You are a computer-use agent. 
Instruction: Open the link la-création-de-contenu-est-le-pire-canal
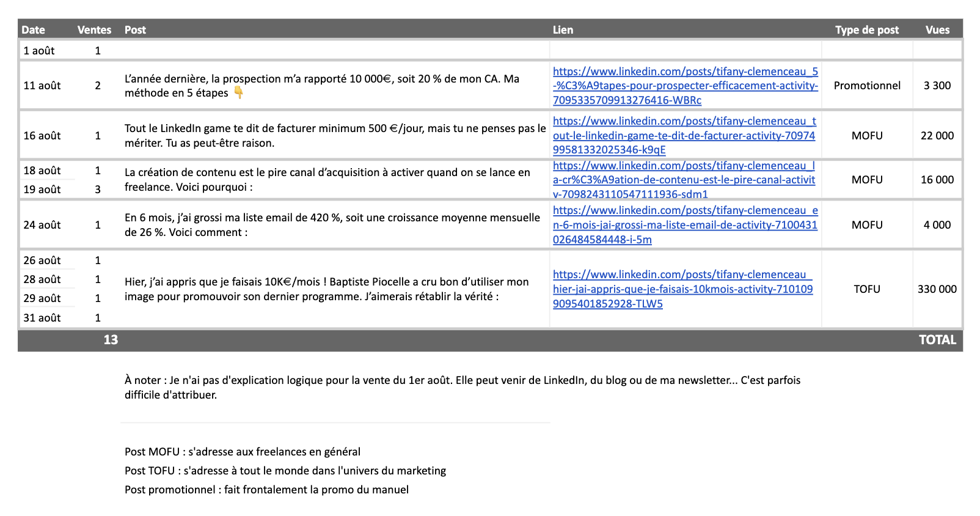point(684,180)
